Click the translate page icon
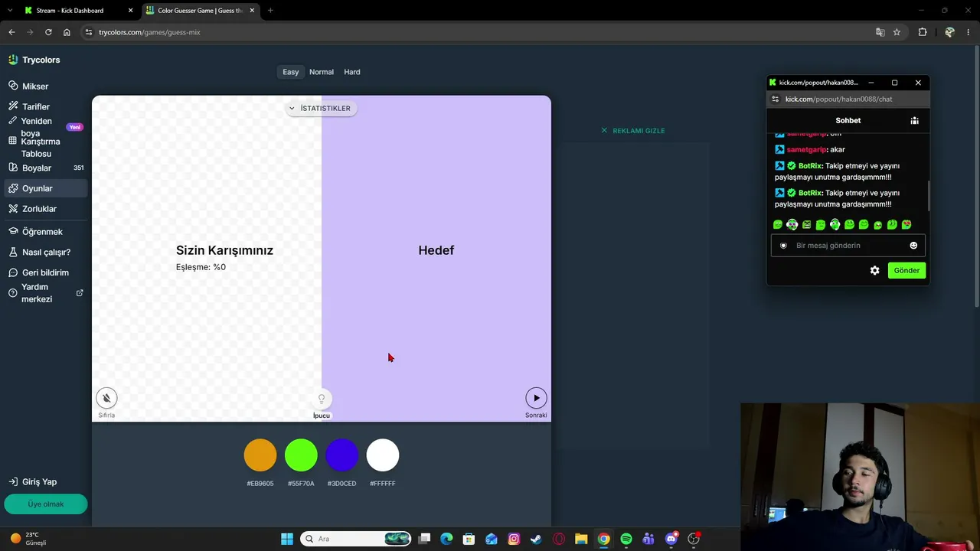Screen dimensions: 980x551 point(880,32)
